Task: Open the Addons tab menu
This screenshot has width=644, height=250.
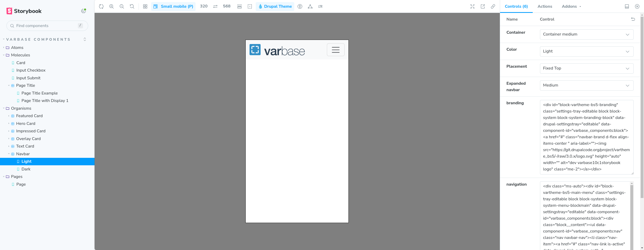Action: [x=571, y=6]
